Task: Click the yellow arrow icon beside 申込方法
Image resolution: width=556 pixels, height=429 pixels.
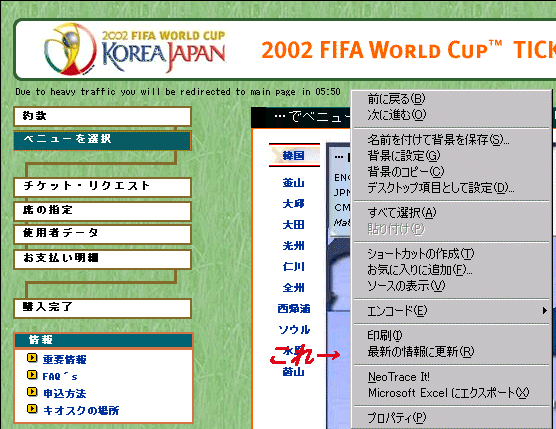Action: click(x=32, y=392)
